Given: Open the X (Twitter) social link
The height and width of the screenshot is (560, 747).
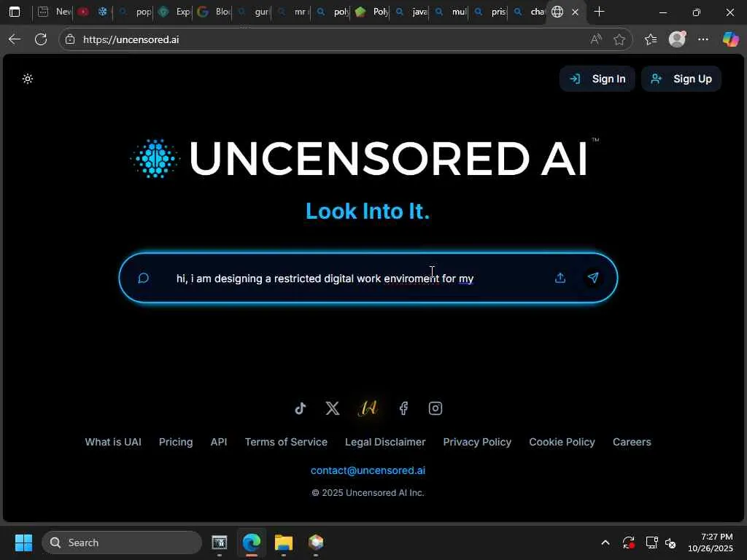Looking at the screenshot, I should coord(333,408).
